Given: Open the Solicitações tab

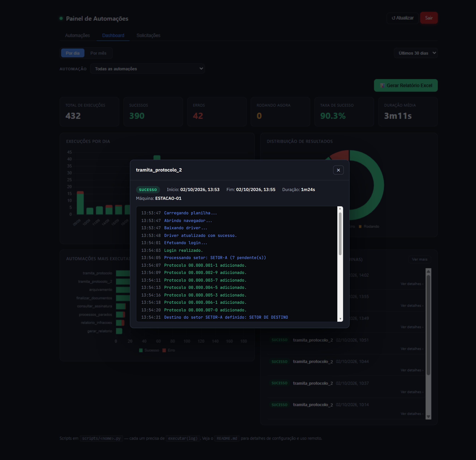Looking at the screenshot, I should [x=148, y=36].
